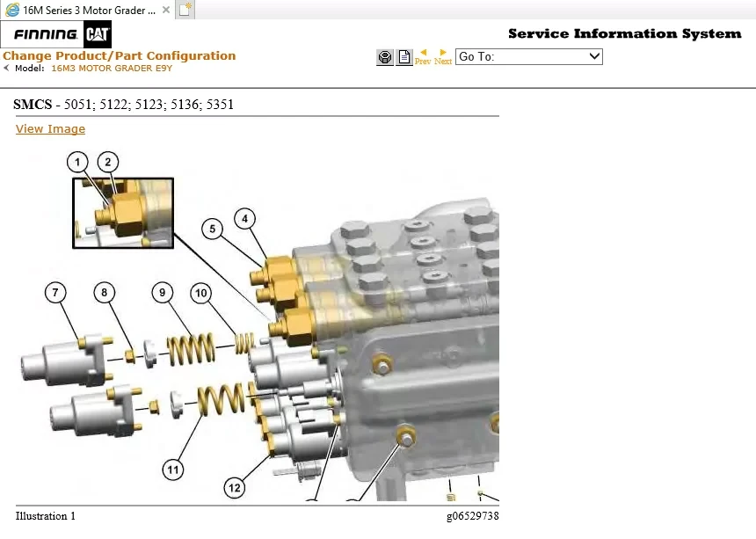Viewport: 756px width, 539px height.
Task: Click the document page icon in toolbar
Action: pyautogui.click(x=403, y=57)
